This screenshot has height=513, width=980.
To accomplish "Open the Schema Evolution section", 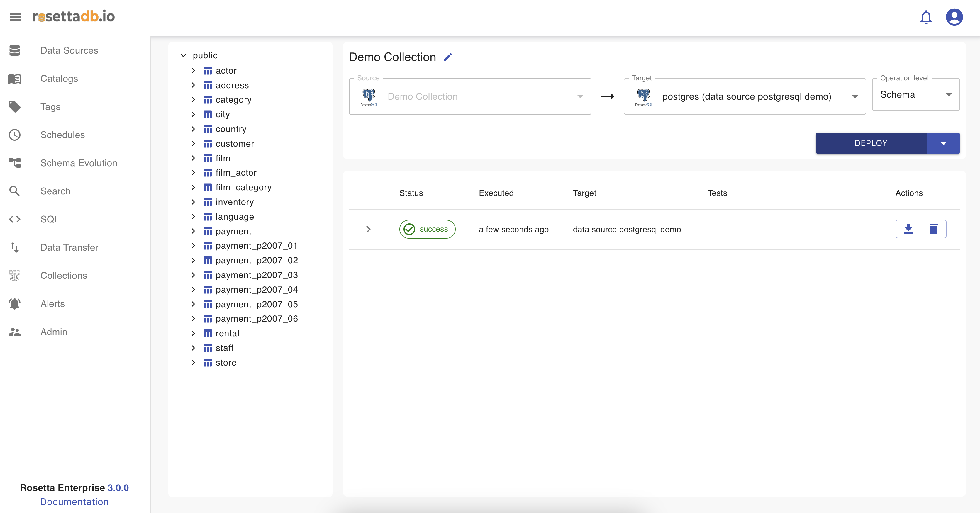I will point(78,163).
